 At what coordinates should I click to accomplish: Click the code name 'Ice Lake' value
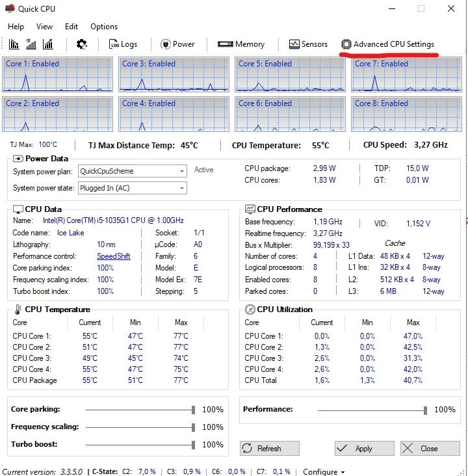coord(70,233)
